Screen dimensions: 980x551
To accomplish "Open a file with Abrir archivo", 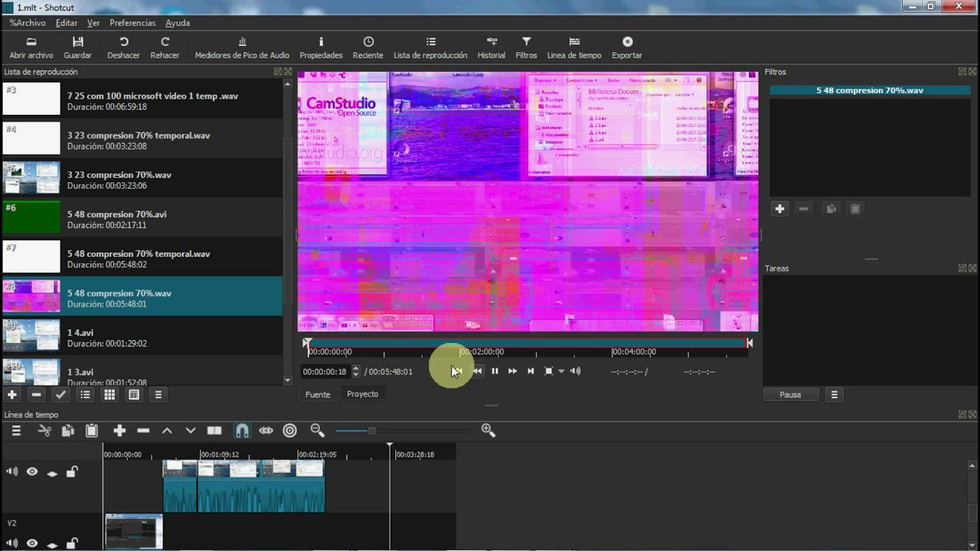I will pyautogui.click(x=31, y=48).
